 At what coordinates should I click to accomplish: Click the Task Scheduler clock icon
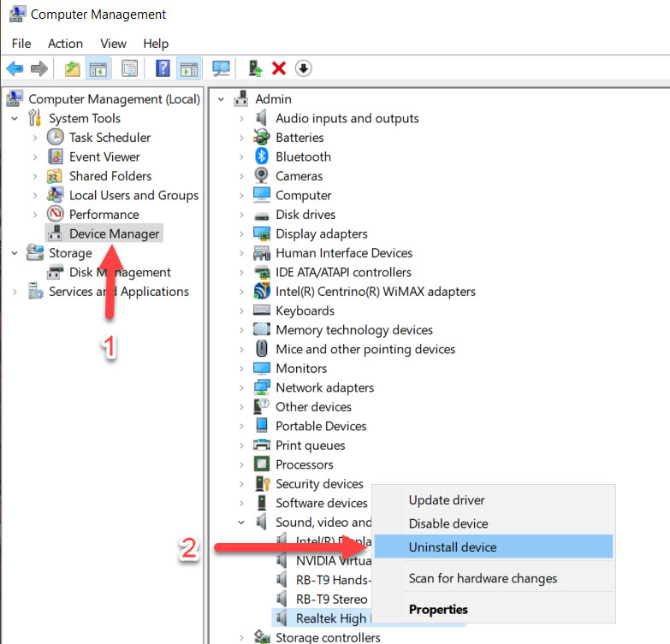(x=55, y=137)
